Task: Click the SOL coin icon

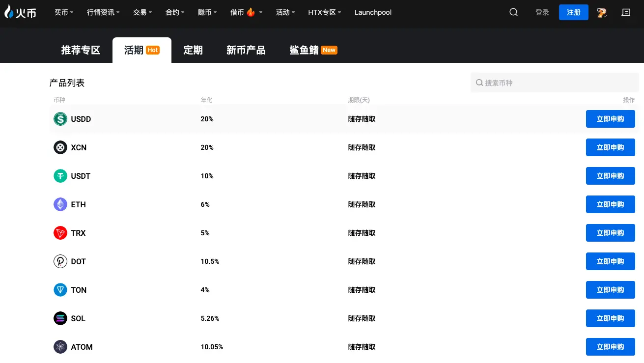Action: [60, 318]
